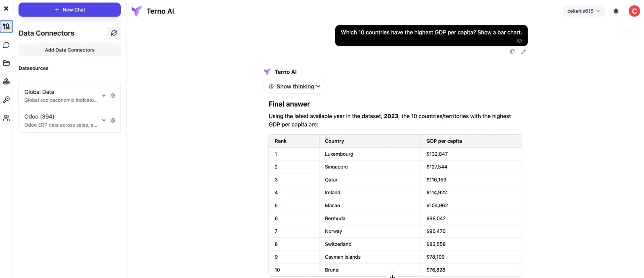
Task: Expand the Show thinking section
Action: tap(295, 86)
